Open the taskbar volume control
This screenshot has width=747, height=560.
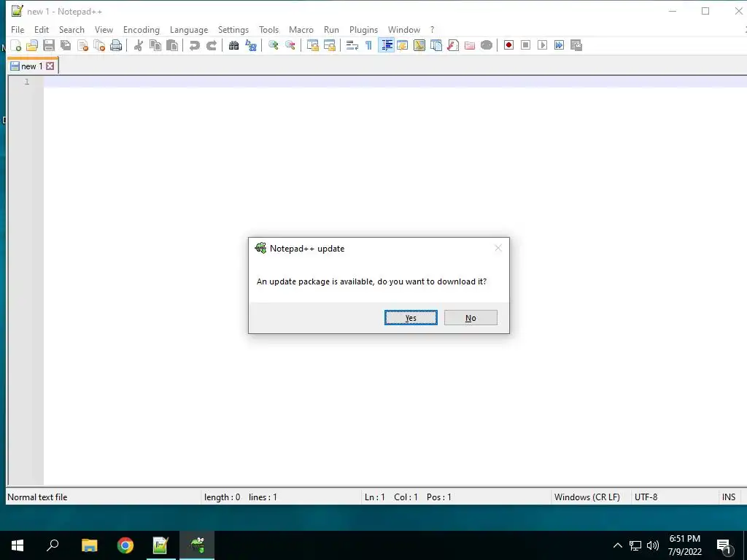pos(653,545)
